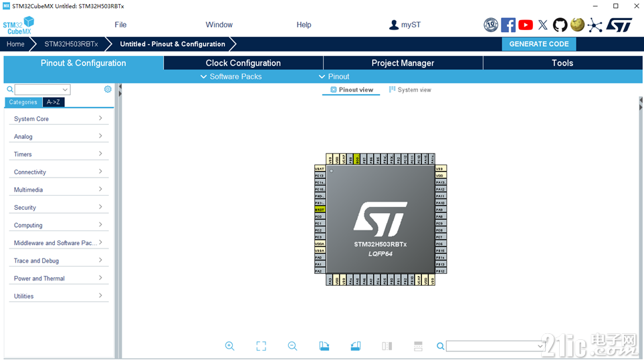Open the ST Facebook page icon

point(508,25)
